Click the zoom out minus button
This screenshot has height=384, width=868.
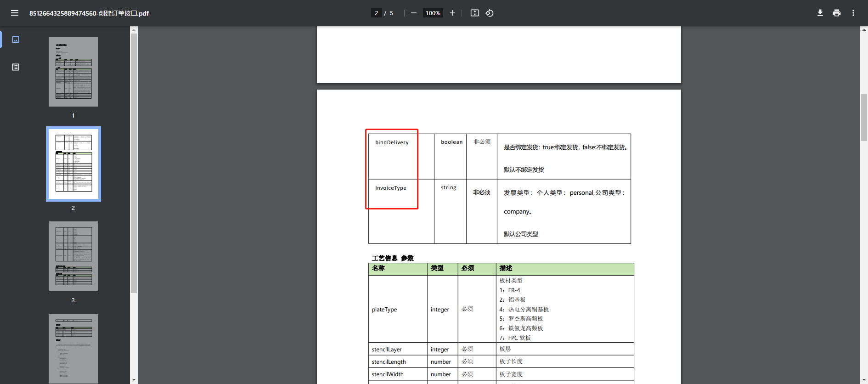click(413, 13)
